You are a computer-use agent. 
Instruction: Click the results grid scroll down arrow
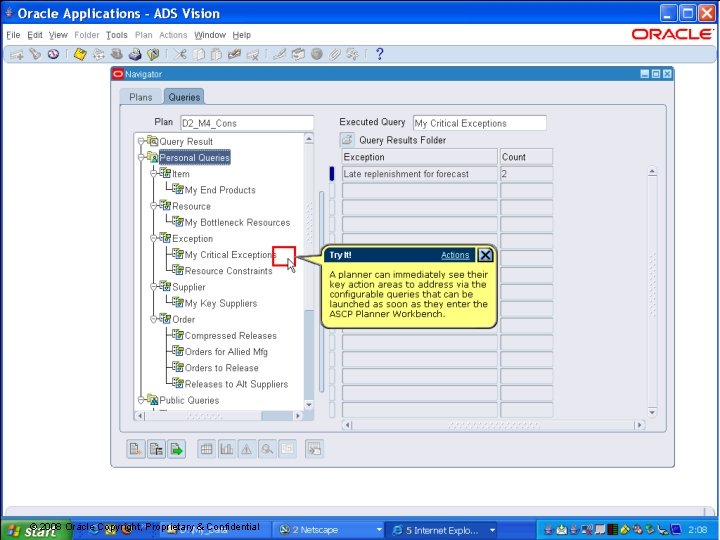tap(652, 412)
